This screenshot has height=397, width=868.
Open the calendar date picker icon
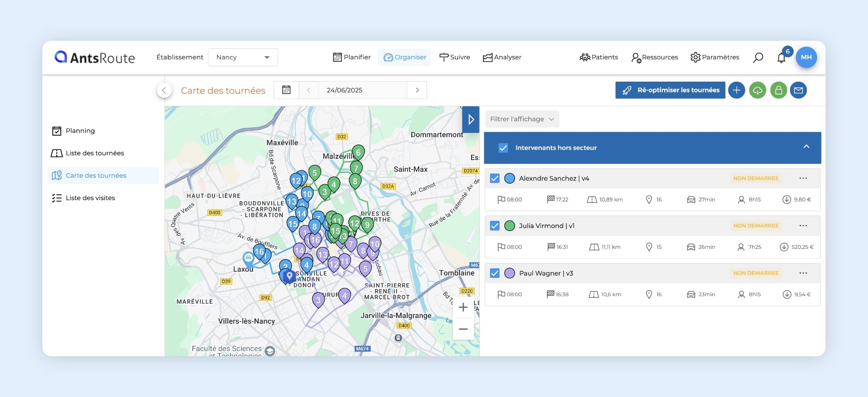tap(286, 90)
